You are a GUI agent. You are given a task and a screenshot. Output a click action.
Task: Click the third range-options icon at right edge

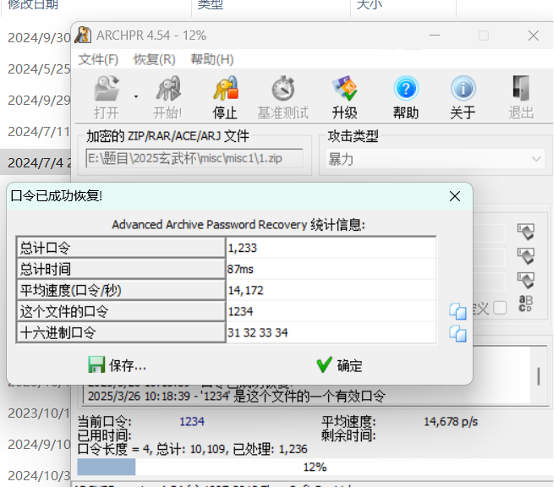pyautogui.click(x=526, y=280)
